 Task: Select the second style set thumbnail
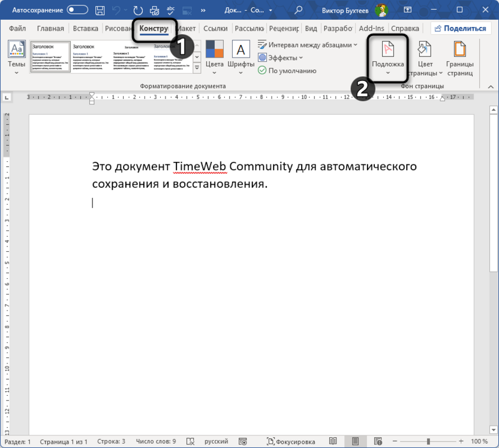(x=91, y=57)
